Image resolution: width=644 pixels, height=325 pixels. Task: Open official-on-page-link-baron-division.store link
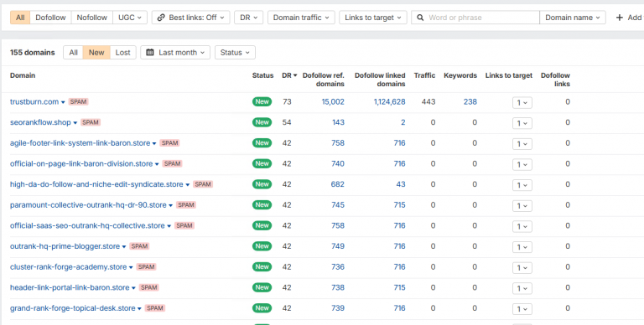click(81, 163)
